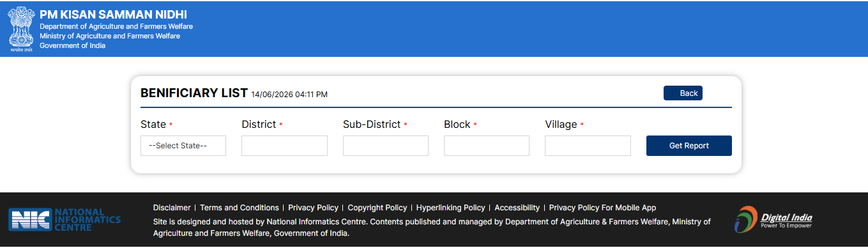Open the Accessibility link
The image size is (868, 248).
[517, 208]
